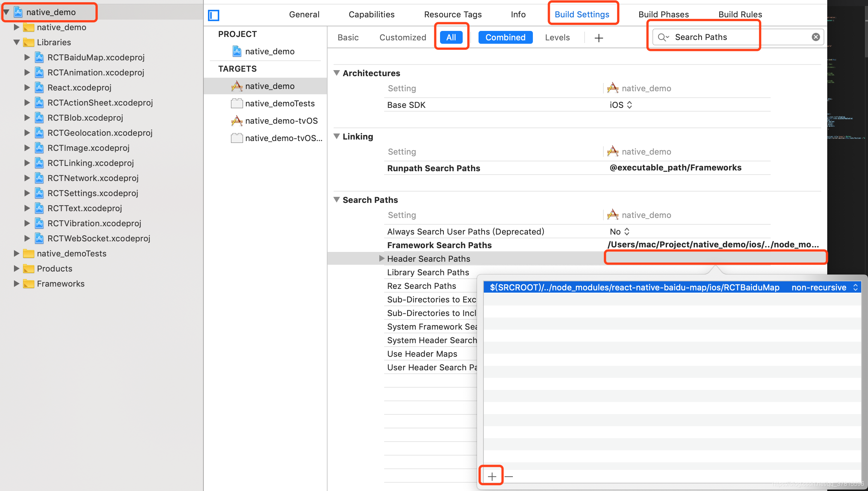
Task: Select RCTBaiduMap.xcodeproj project icon
Action: coord(39,57)
